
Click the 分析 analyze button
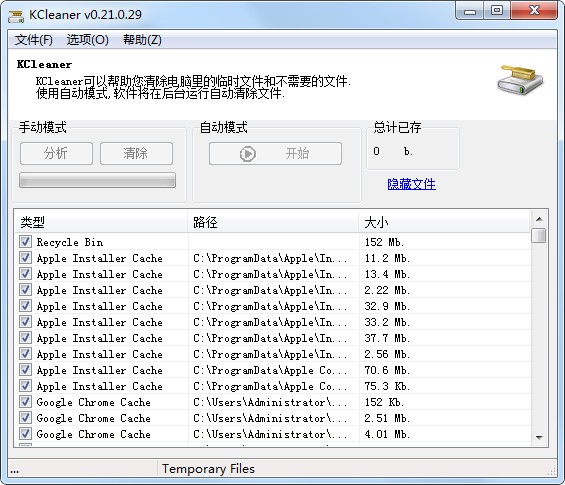tap(56, 153)
